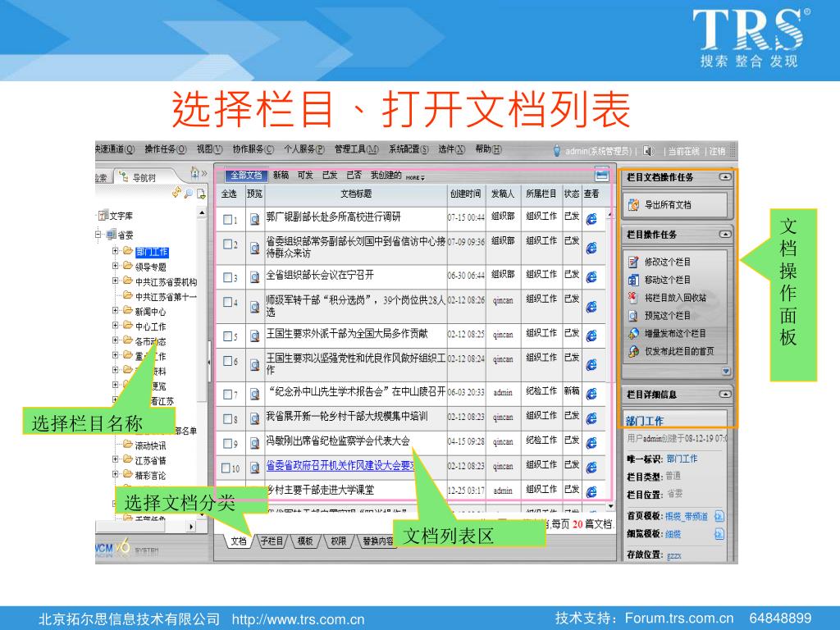Tick checkbox for row 4

(x=228, y=302)
